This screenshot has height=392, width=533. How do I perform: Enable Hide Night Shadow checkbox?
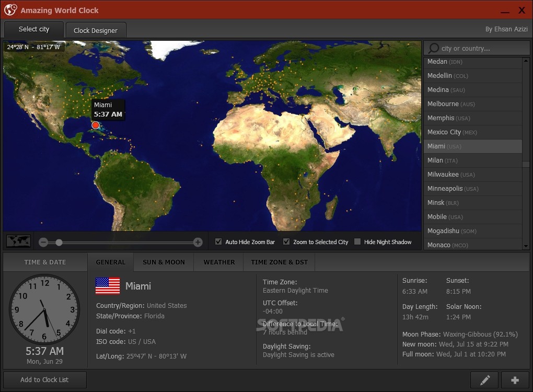[357, 241]
